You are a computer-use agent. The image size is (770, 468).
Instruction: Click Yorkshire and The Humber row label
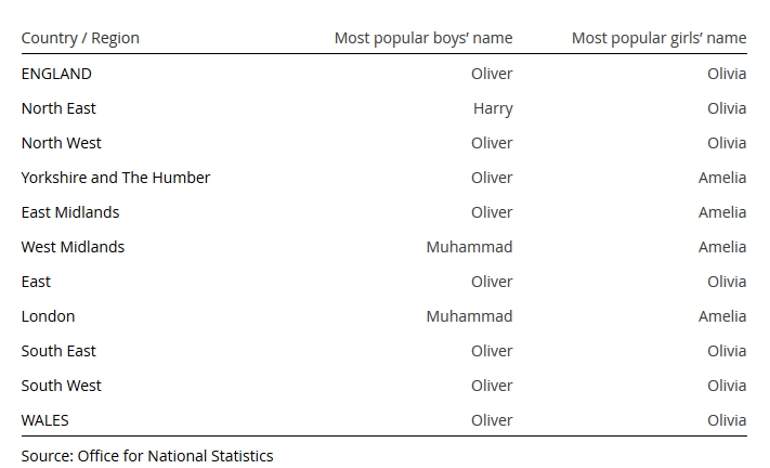coord(115,178)
